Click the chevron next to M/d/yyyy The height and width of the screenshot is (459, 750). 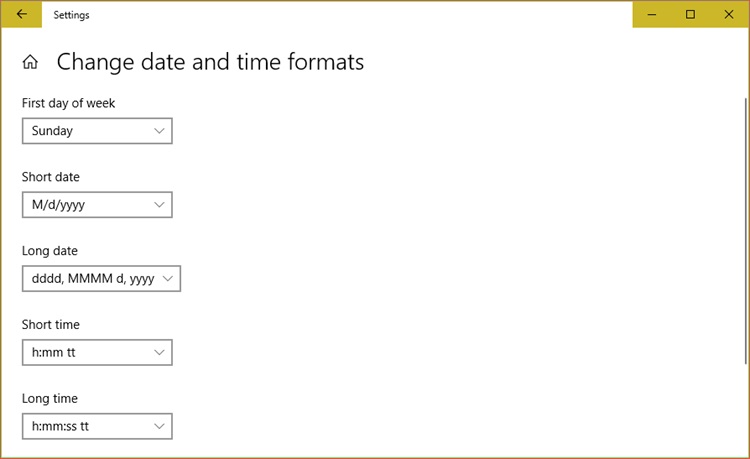[160, 205]
